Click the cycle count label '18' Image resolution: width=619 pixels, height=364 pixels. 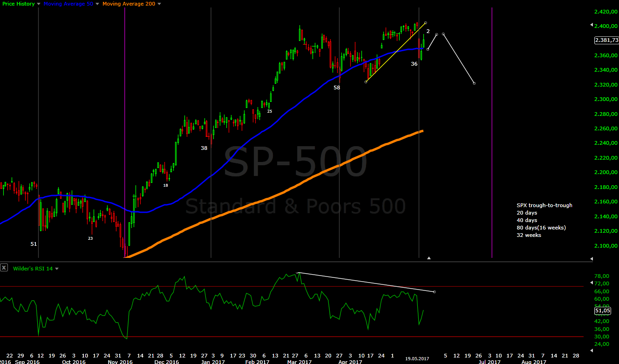click(x=165, y=185)
